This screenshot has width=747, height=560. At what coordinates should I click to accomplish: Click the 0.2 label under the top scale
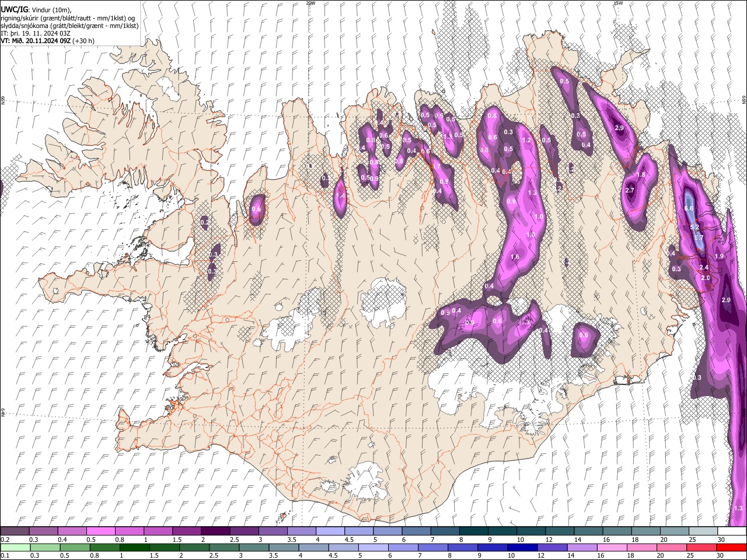[5, 540]
